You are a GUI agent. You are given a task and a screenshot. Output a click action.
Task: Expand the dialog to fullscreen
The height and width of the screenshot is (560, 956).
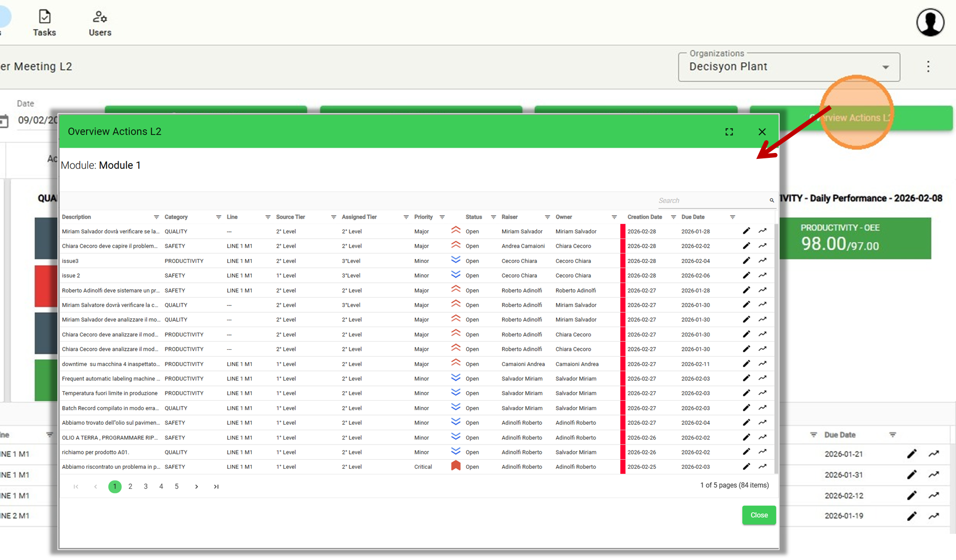point(729,132)
